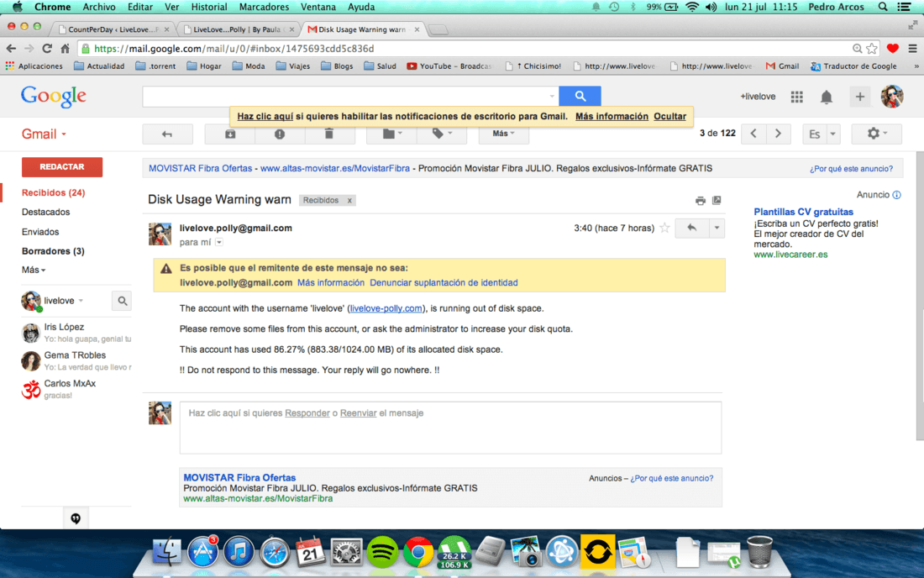Hide notification bar with Ocultar
Image resolution: width=924 pixels, height=578 pixels.
coord(670,117)
